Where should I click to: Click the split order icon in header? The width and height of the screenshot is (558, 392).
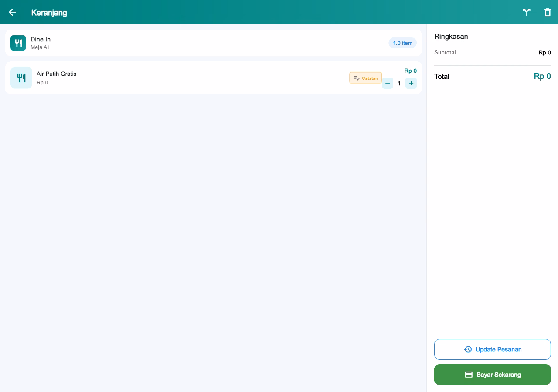pos(527,12)
